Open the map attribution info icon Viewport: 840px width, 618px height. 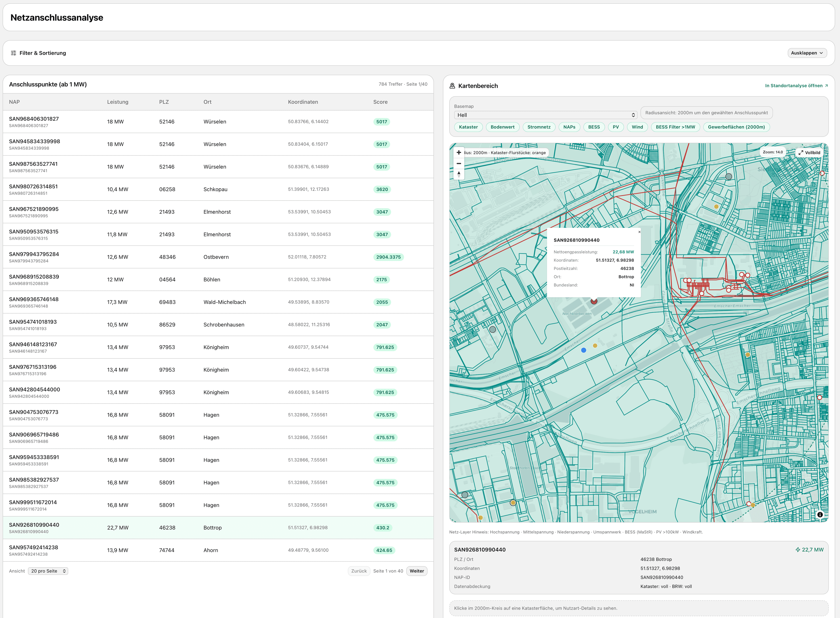click(x=820, y=514)
